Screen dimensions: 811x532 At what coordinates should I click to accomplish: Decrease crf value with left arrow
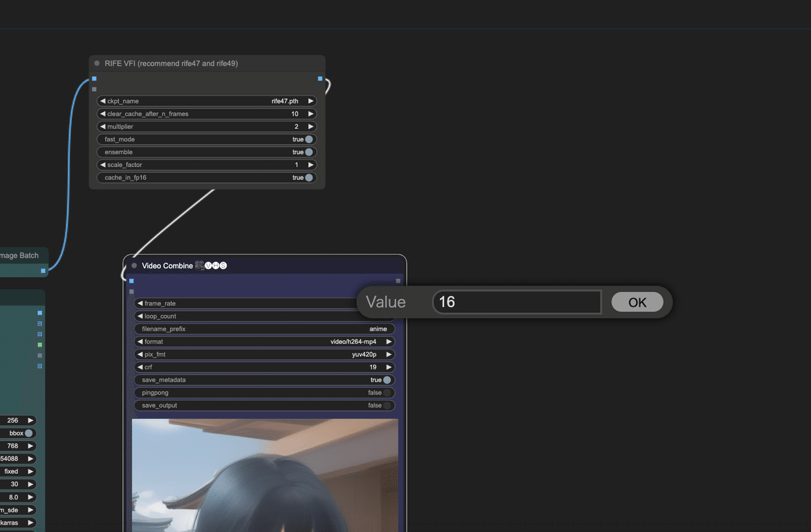click(140, 367)
